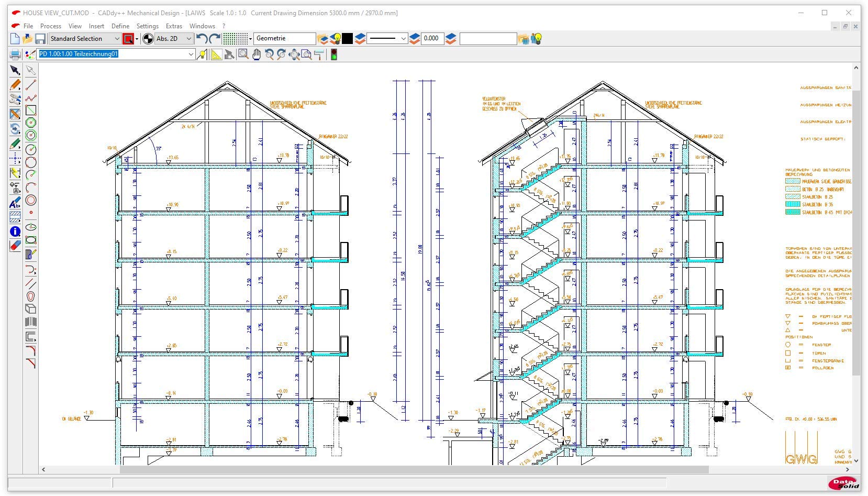868x496 pixels.
Task: Click the line width 0.000 field
Action: coord(431,39)
